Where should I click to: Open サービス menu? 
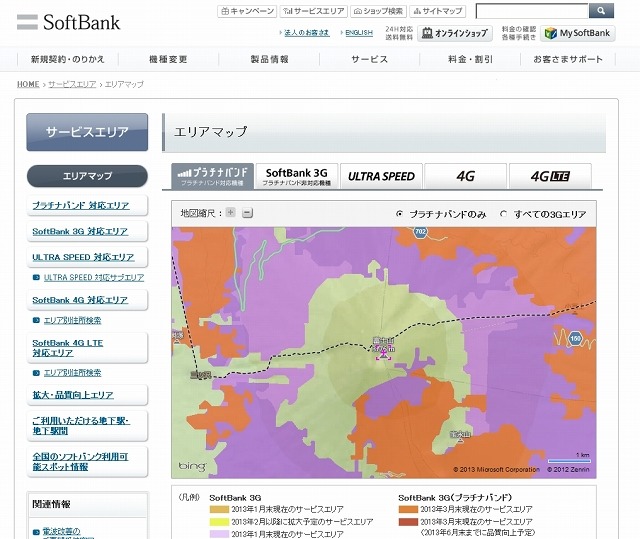pyautogui.click(x=369, y=59)
